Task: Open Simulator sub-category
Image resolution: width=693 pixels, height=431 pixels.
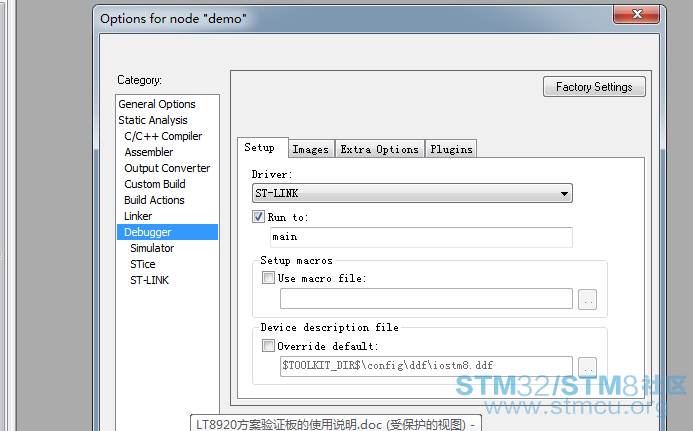Action: point(152,248)
